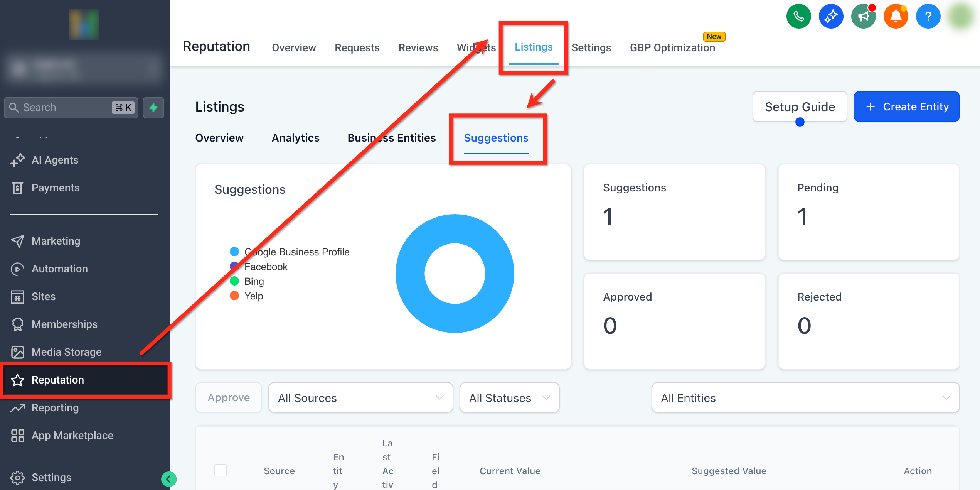Click the blue help question mark icon
This screenshot has width=980, height=490.
pos(928,17)
